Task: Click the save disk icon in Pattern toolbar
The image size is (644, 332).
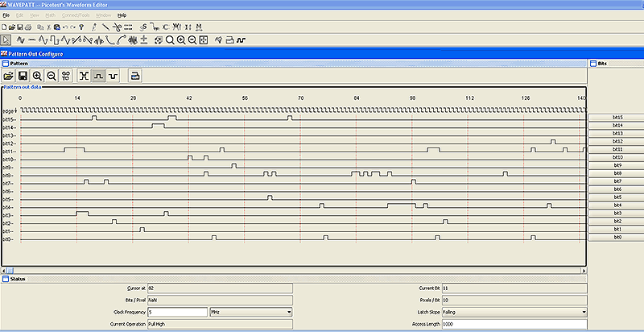Action: pos(23,76)
